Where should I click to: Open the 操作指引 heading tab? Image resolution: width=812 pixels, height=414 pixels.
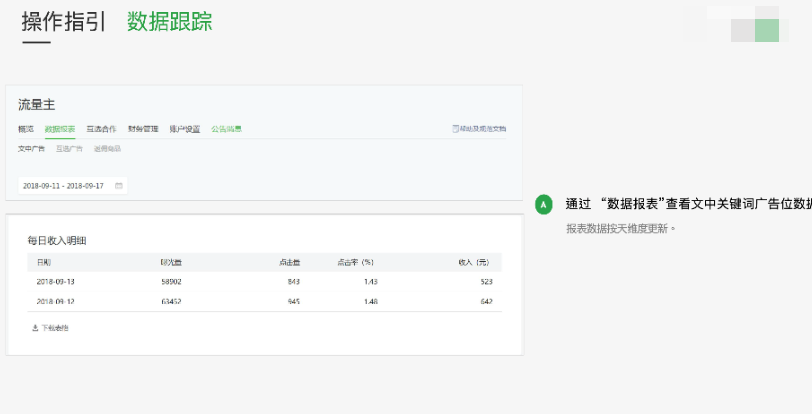coord(63,22)
